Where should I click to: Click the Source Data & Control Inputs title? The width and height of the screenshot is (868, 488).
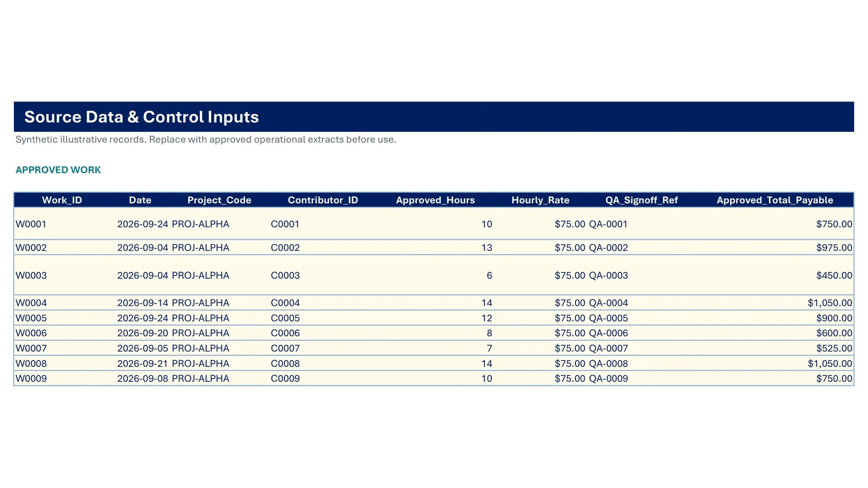point(142,117)
